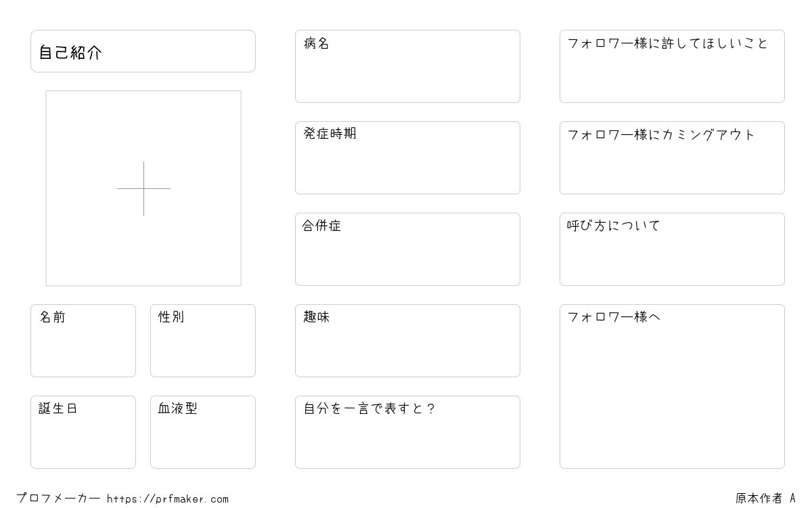
Task: Click the 性別 field
Action: 203,341
